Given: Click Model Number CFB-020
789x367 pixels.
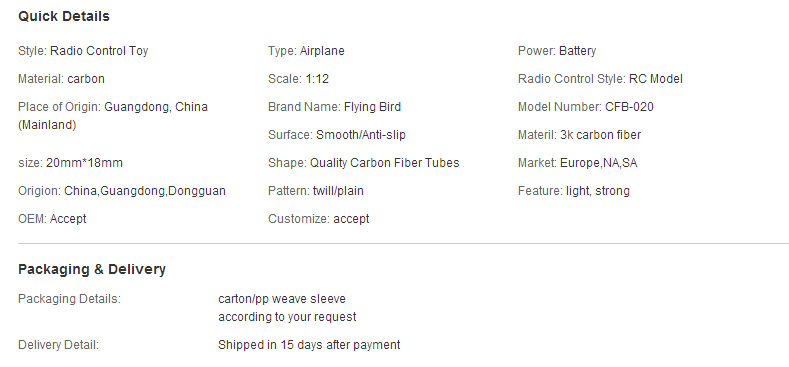Looking at the screenshot, I should pos(586,107).
